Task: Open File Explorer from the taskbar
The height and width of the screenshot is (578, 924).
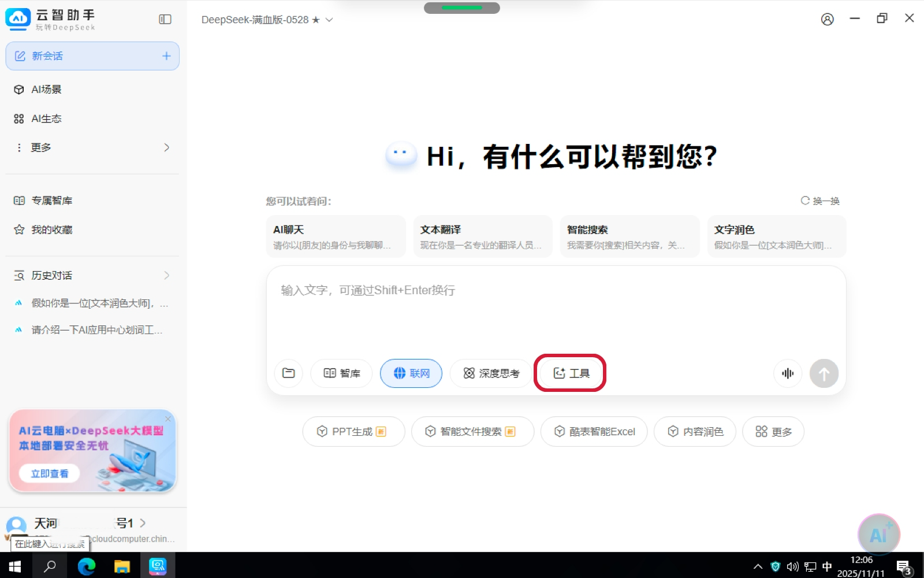Action: 122,566
